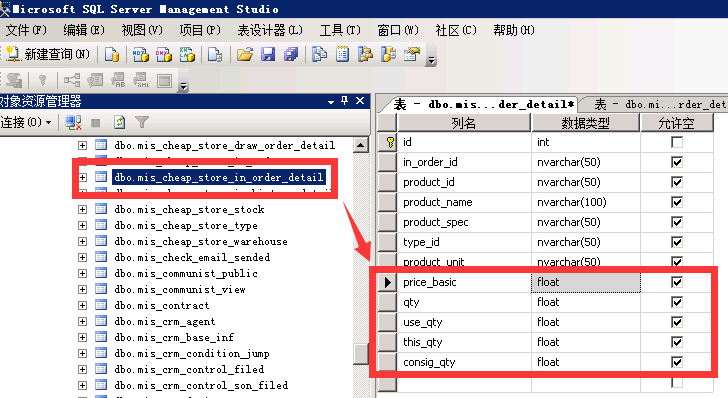
Task: Select the dbo.mis_contract table in tree
Action: [162, 306]
